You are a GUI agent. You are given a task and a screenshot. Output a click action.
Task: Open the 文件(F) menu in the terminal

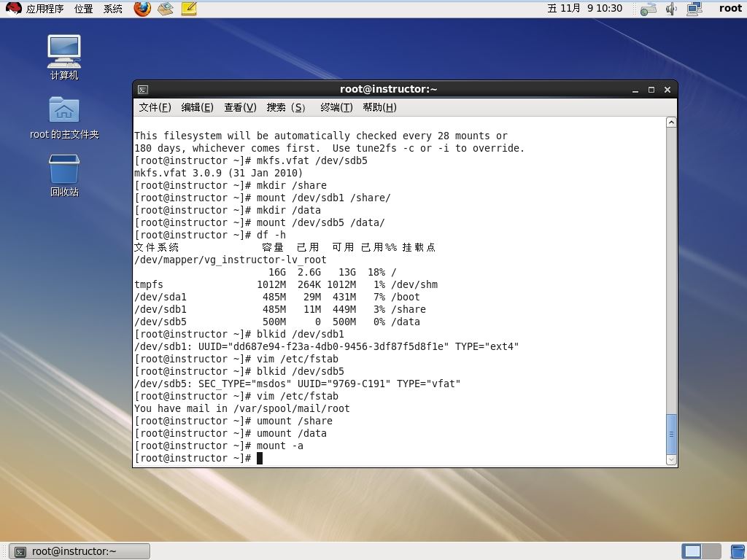tap(155, 107)
